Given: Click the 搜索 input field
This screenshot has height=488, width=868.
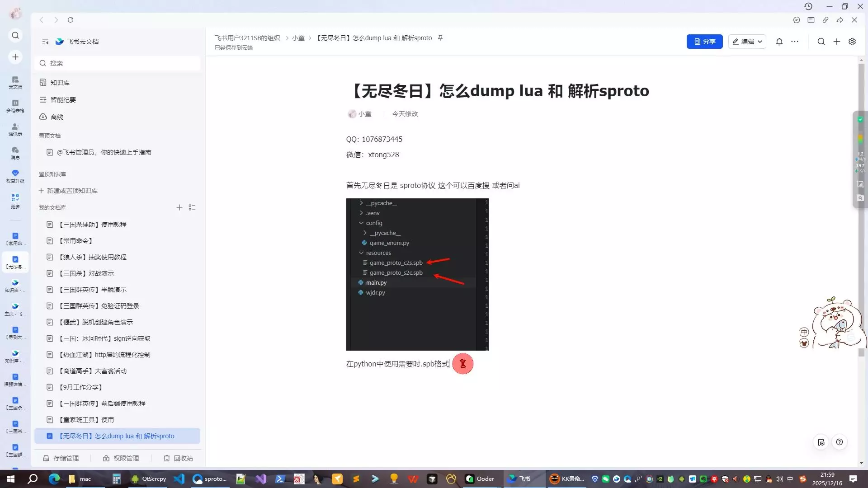Looking at the screenshot, I should pos(118,63).
